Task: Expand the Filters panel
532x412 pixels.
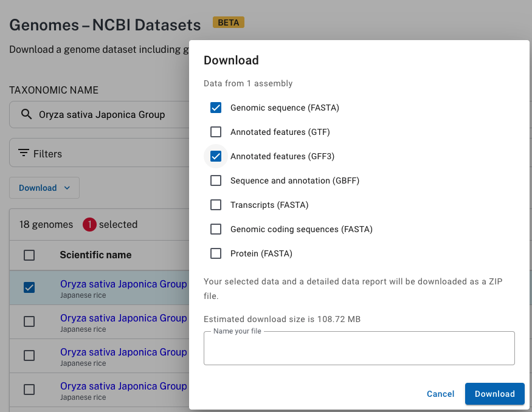Action: point(99,153)
